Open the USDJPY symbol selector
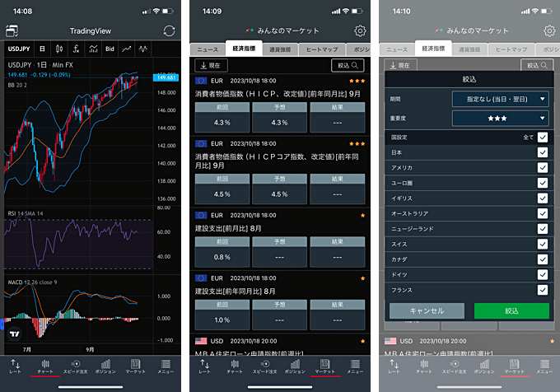The height and width of the screenshot is (392, 560). (21, 49)
